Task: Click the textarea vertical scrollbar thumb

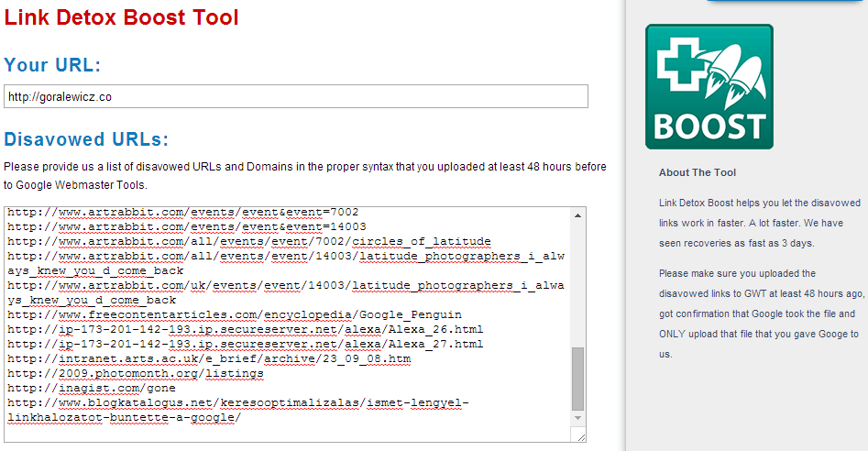Action: 577,379
